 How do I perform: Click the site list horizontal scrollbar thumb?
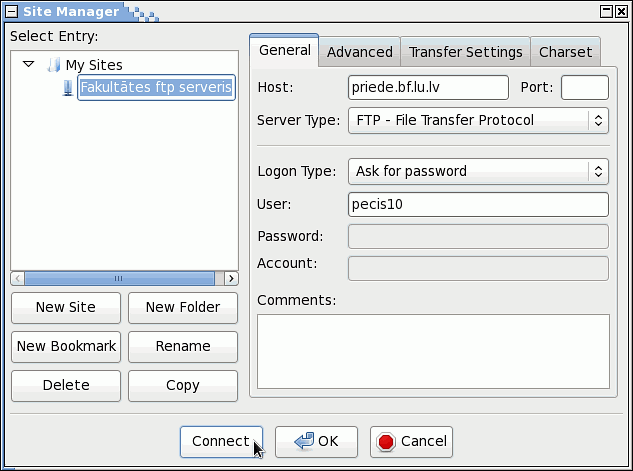point(119,278)
